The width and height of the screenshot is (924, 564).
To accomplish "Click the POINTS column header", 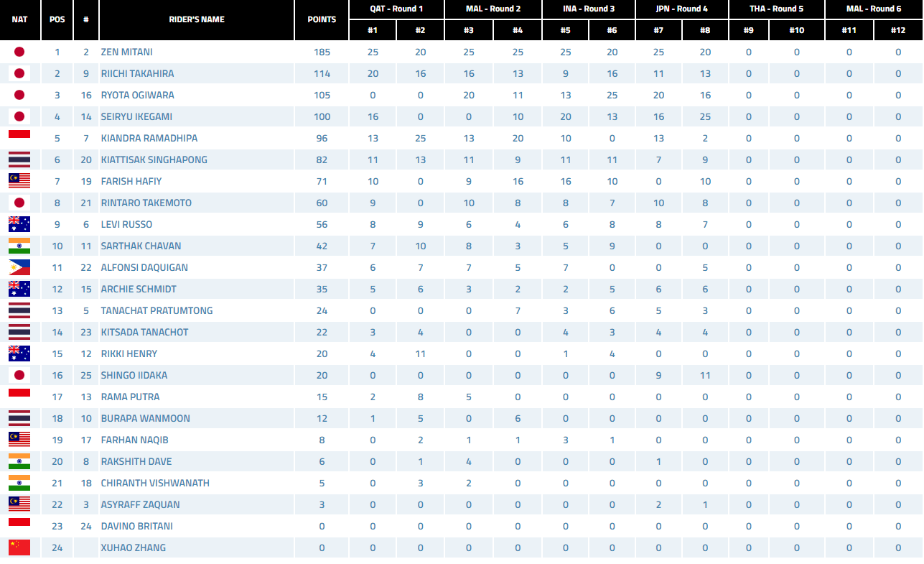I will 322,19.
